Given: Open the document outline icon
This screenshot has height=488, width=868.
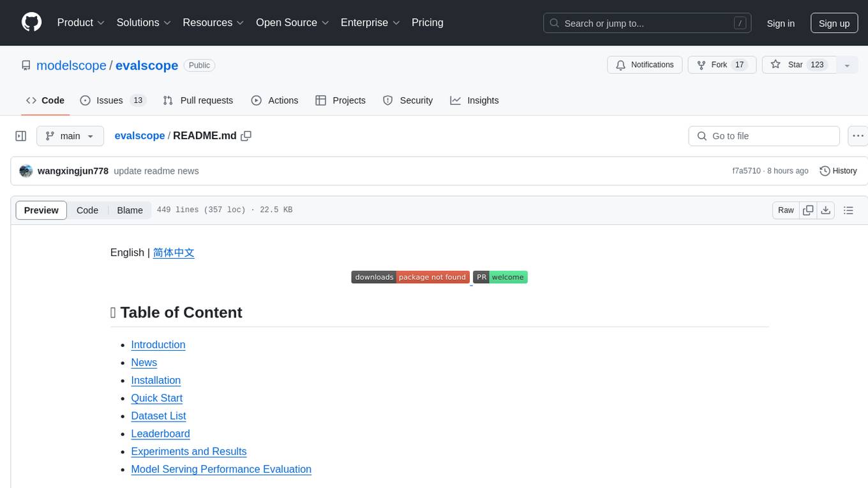Looking at the screenshot, I should point(848,210).
